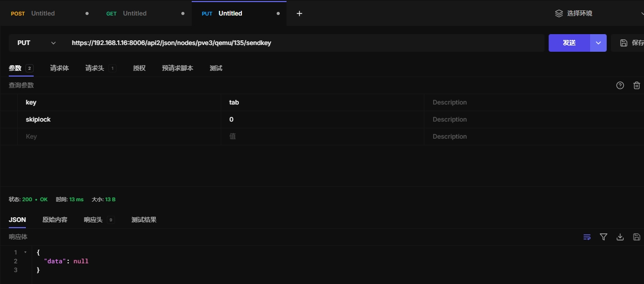
Task: Switch to the POST Untitled tab
Action: [x=42, y=13]
